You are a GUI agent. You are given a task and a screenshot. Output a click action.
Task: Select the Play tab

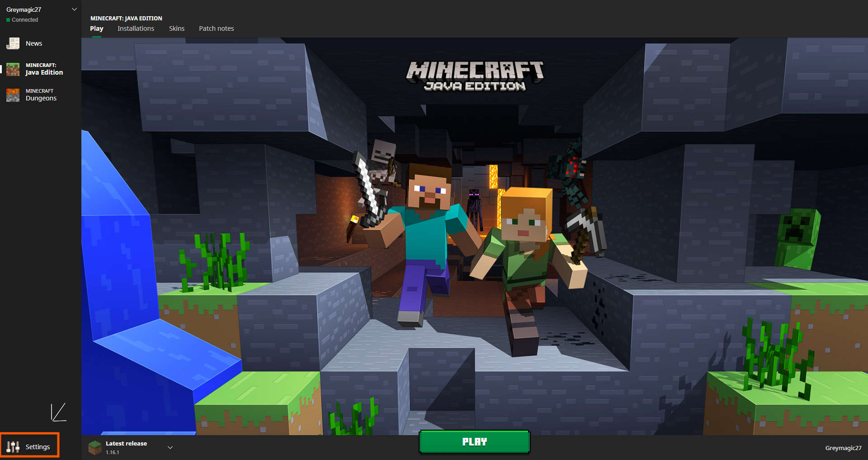point(97,28)
